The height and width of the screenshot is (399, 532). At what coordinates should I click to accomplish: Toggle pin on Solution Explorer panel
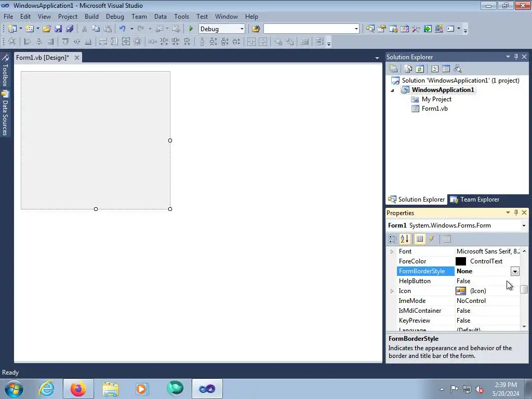coord(516,57)
